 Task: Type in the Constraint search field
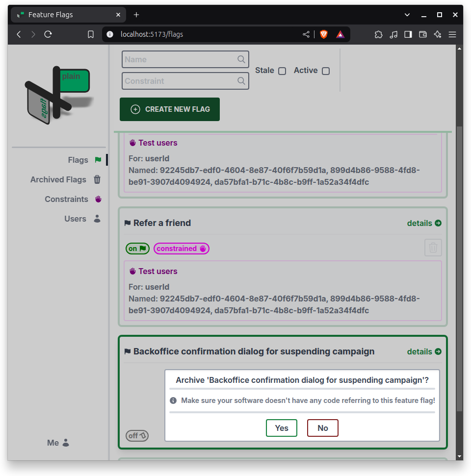(182, 81)
